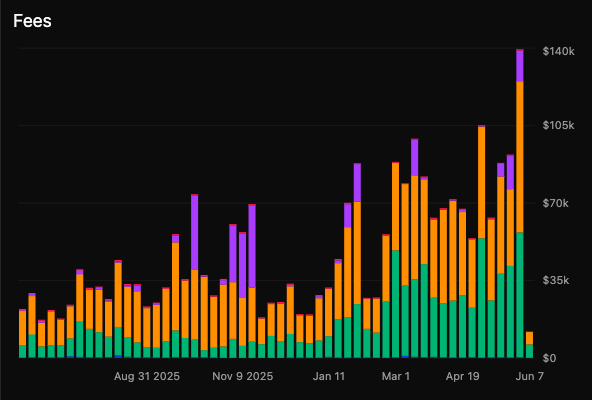Select purple segment of the tallest $140k bar
Image resolution: width=592 pixels, height=400 pixels.
click(520, 66)
